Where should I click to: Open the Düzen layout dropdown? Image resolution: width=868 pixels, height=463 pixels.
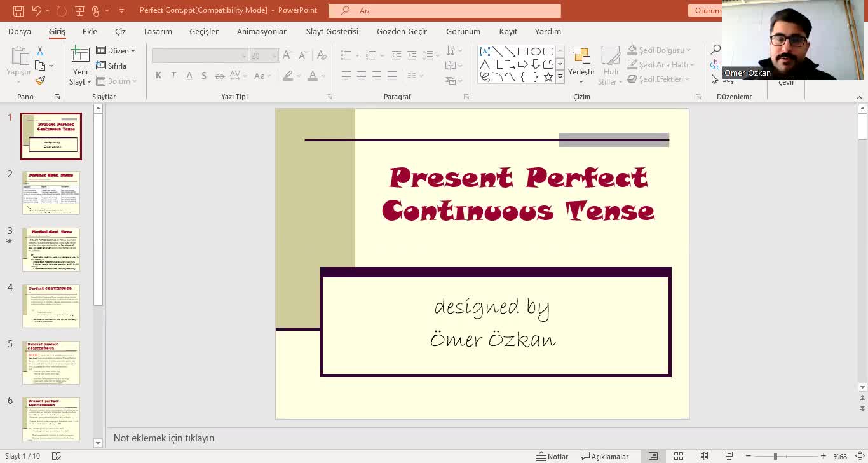point(116,50)
